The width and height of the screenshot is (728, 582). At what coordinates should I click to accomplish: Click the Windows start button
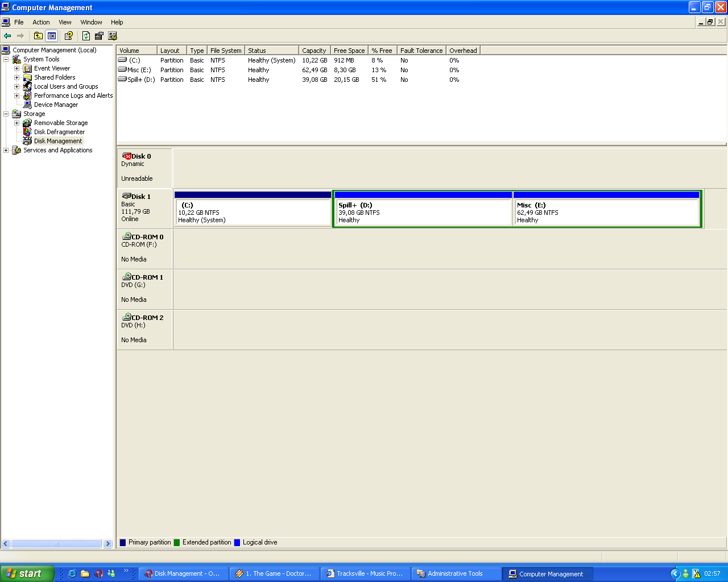pos(26,573)
